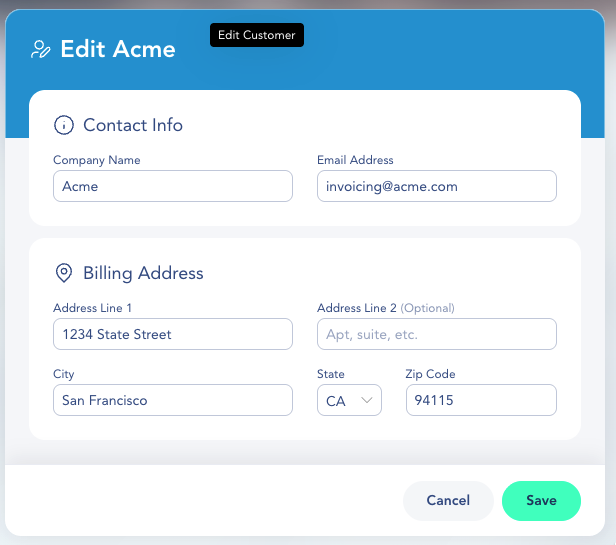Click the Zip Code field showing 94115
The height and width of the screenshot is (545, 616).
480,400
